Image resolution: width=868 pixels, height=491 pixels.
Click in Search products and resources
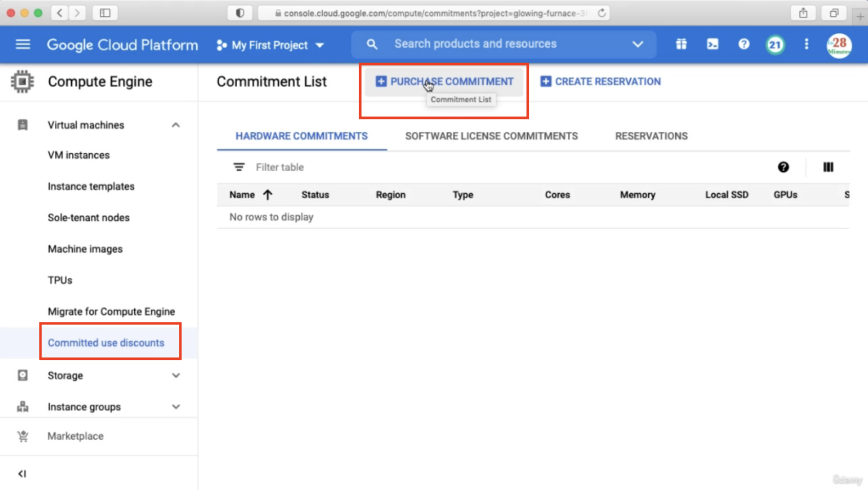click(x=476, y=44)
